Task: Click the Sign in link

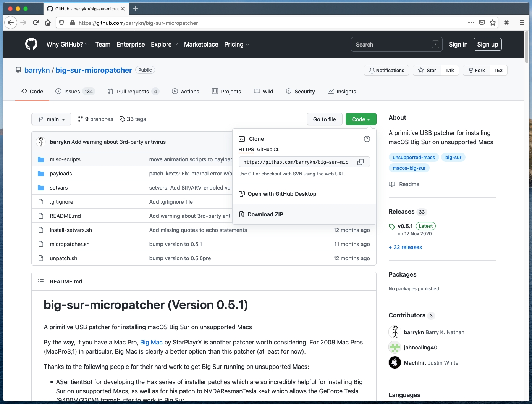Action: [458, 44]
